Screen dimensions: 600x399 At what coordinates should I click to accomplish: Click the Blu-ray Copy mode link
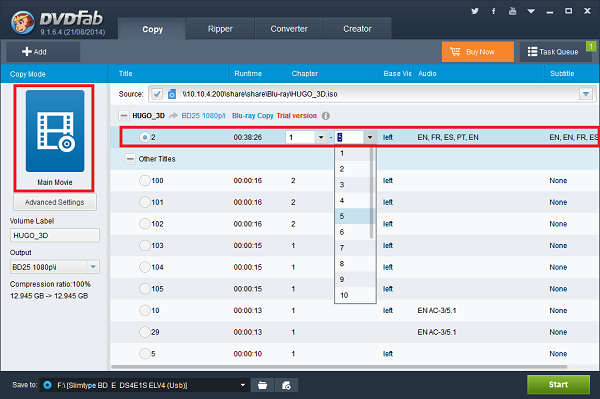(253, 116)
